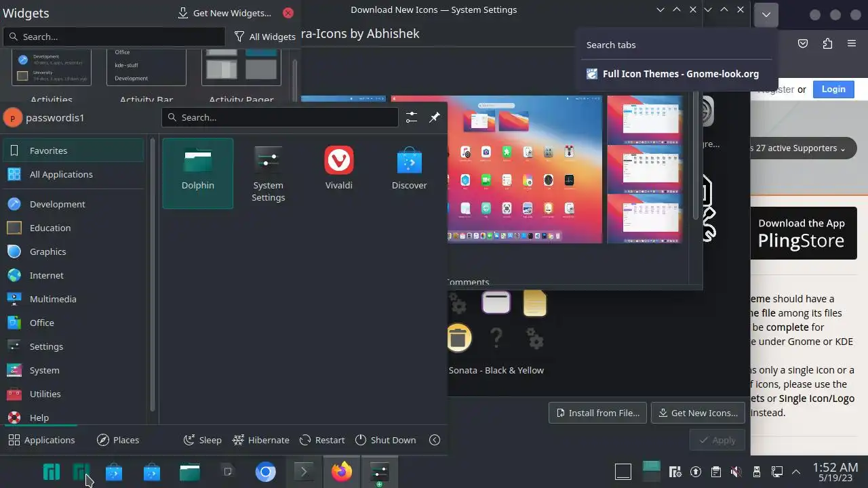Switch to Firefox in taskbar
Image resolution: width=868 pixels, height=488 pixels.
(342, 472)
